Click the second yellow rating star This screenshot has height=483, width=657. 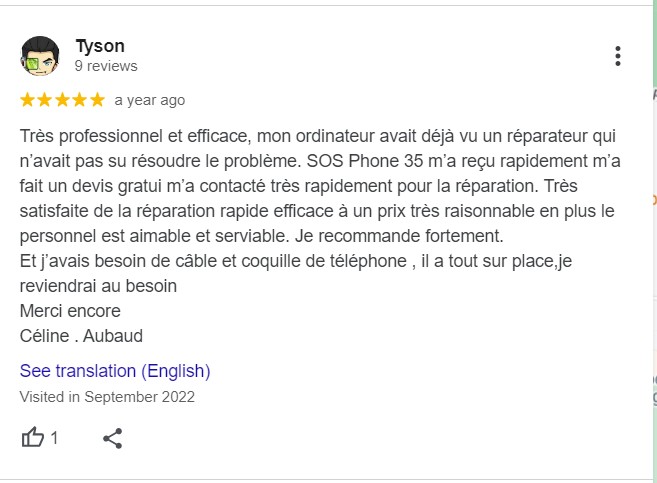click(x=45, y=100)
